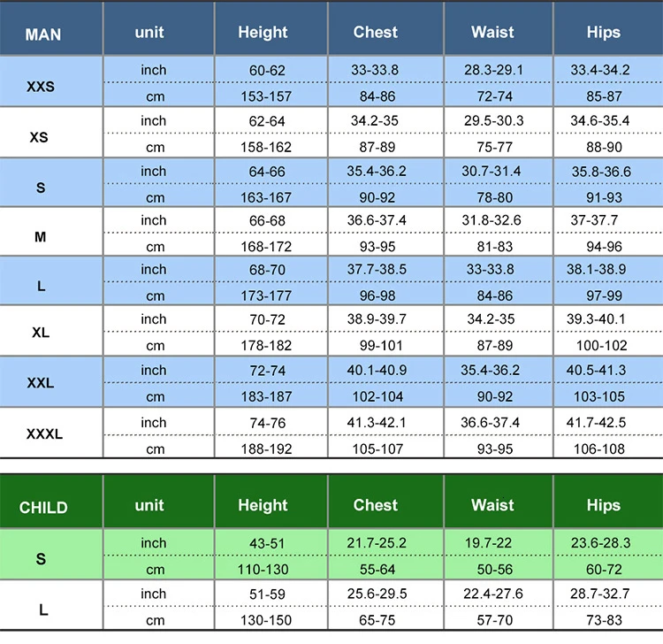Click the XXS size row label
Viewport: 663px width, 644px height.
click(x=40, y=88)
